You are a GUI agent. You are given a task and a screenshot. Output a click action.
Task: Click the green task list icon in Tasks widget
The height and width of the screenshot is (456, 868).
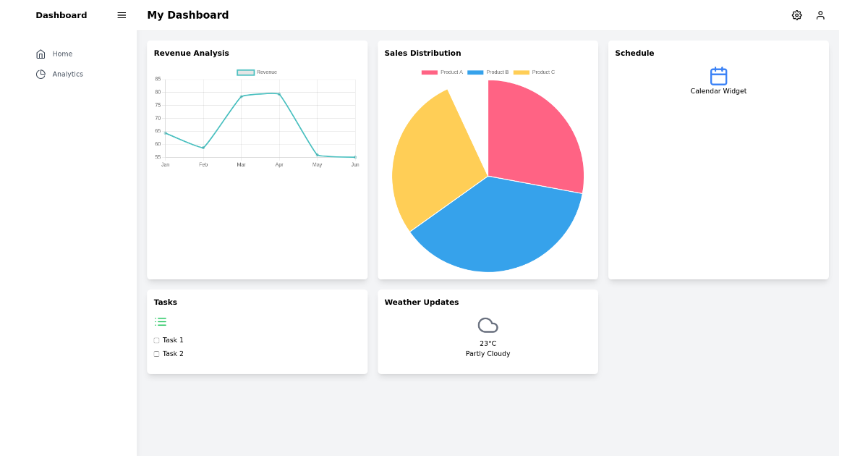(161, 321)
